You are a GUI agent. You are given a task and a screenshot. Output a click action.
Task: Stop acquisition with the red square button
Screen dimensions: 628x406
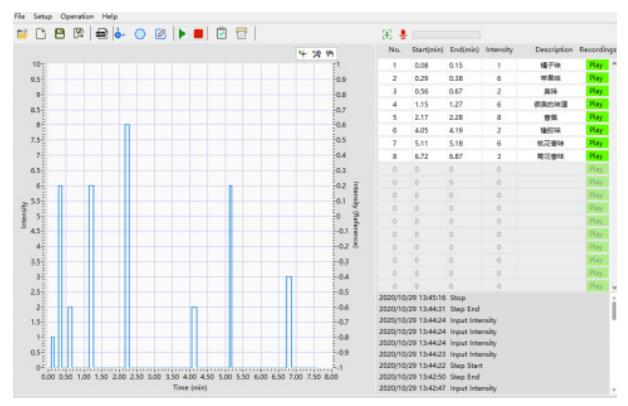[198, 34]
